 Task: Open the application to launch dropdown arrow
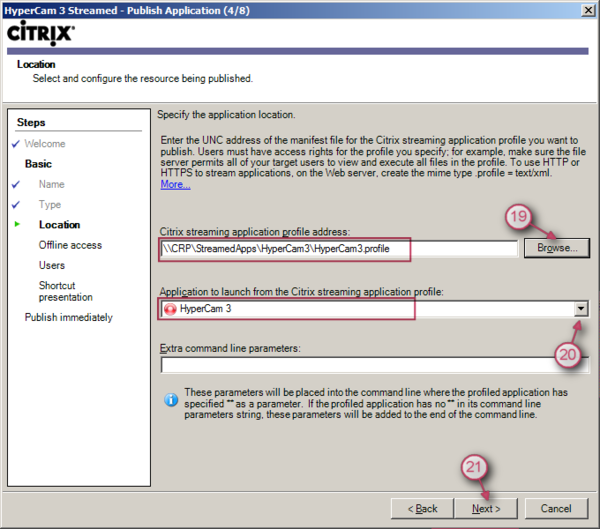point(581,309)
